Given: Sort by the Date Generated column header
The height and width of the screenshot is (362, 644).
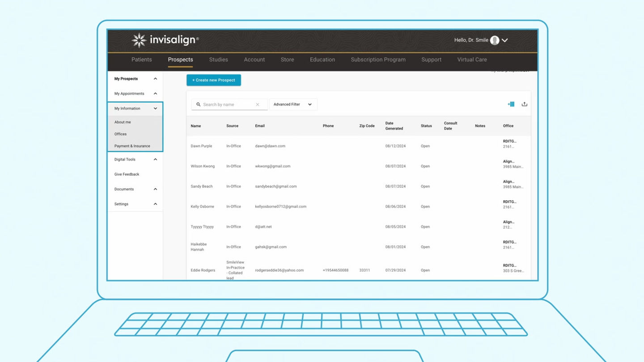Looking at the screenshot, I should (394, 126).
